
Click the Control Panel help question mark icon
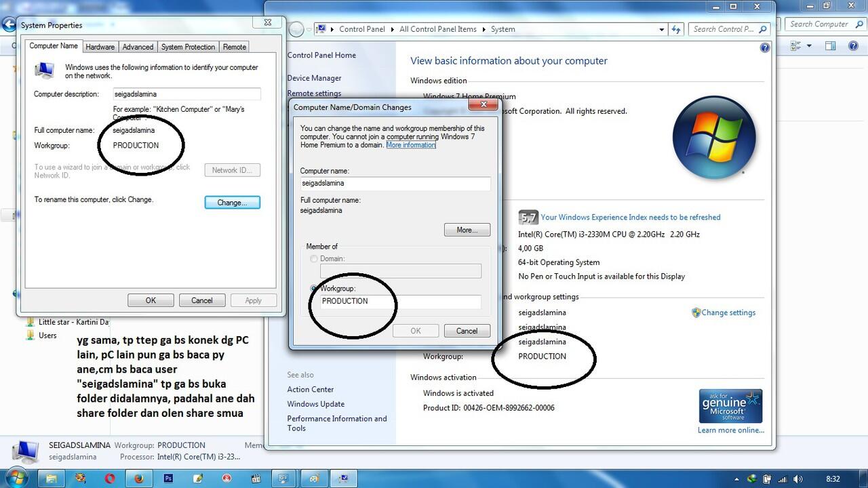765,48
